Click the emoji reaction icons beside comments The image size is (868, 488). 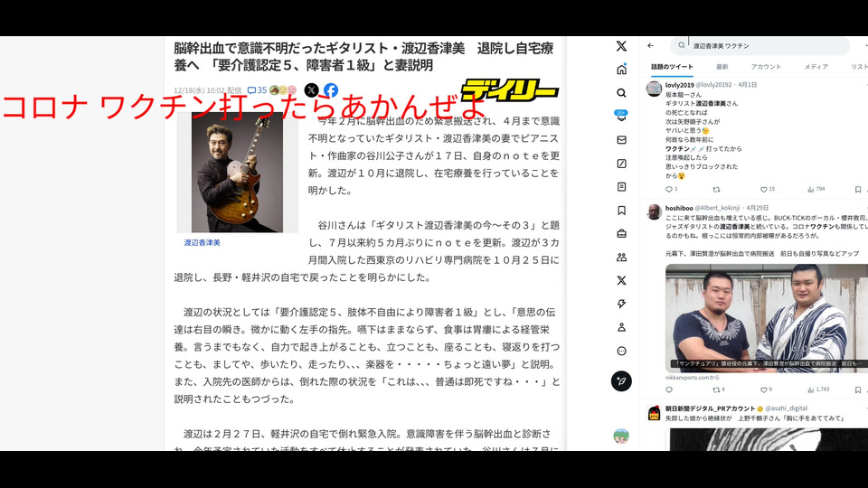(x=283, y=90)
